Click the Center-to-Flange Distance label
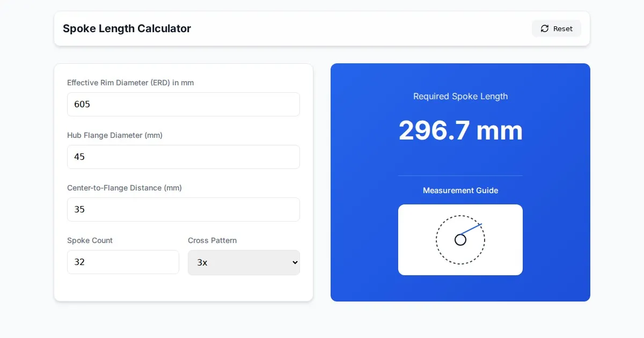Viewport: 644px width, 338px height. pyautogui.click(x=125, y=188)
